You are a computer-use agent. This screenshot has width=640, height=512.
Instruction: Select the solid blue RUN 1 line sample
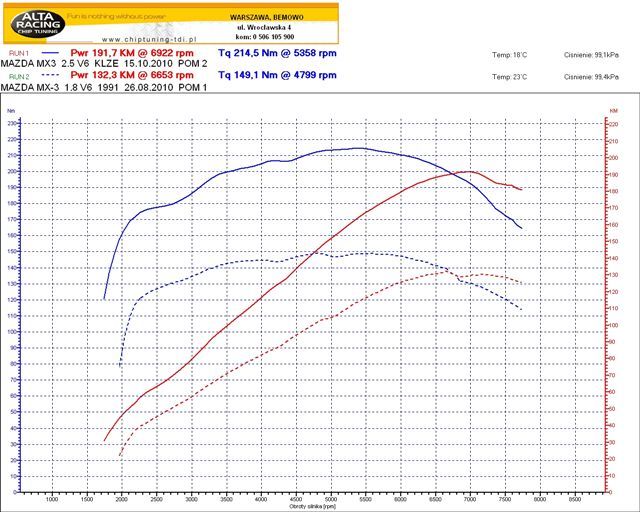(50, 50)
